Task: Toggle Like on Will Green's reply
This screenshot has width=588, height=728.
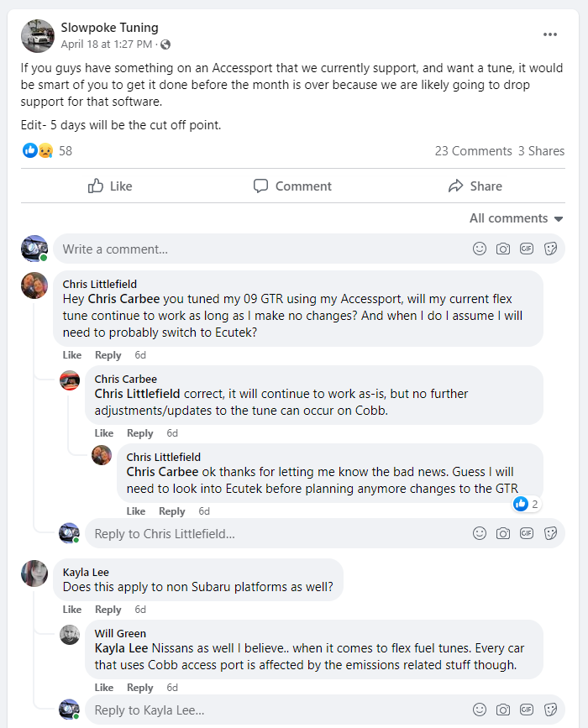Action: coord(104,688)
